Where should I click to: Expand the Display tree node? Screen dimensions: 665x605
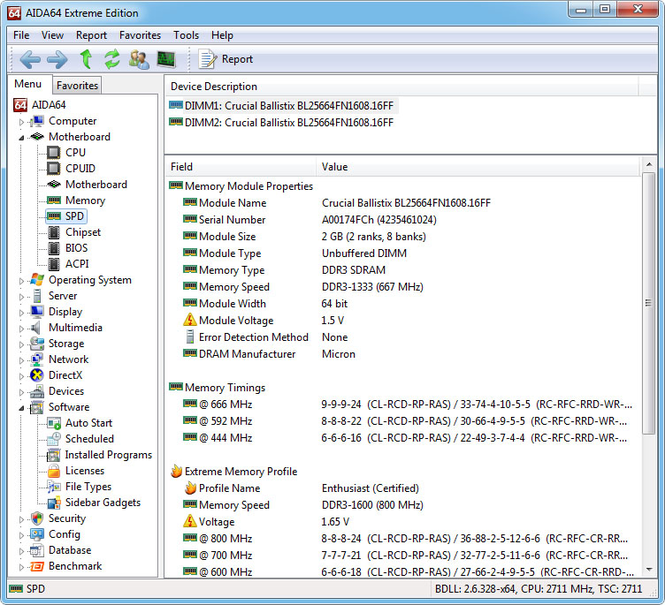coord(21,313)
